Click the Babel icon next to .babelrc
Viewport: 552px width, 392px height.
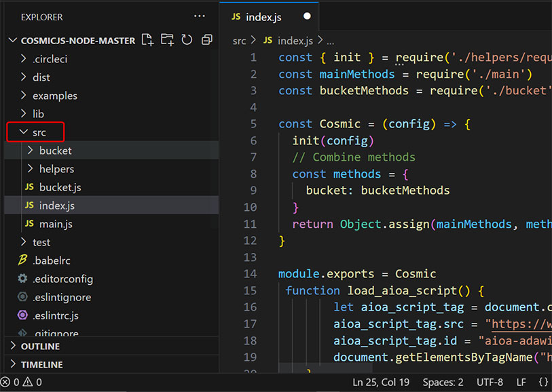point(22,260)
